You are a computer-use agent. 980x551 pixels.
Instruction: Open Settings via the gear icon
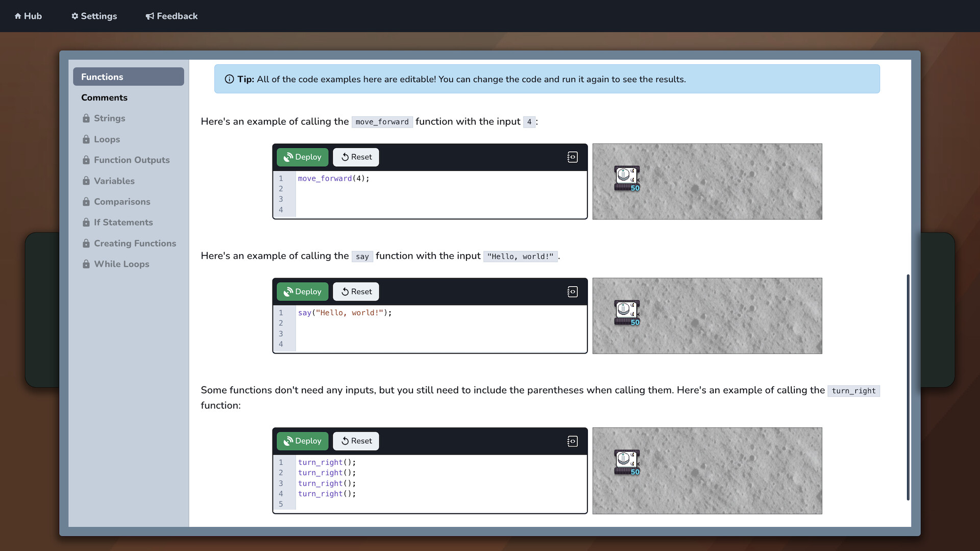[x=75, y=16]
